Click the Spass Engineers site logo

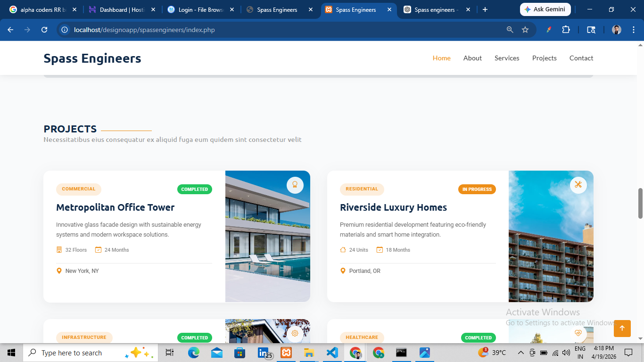pos(92,58)
